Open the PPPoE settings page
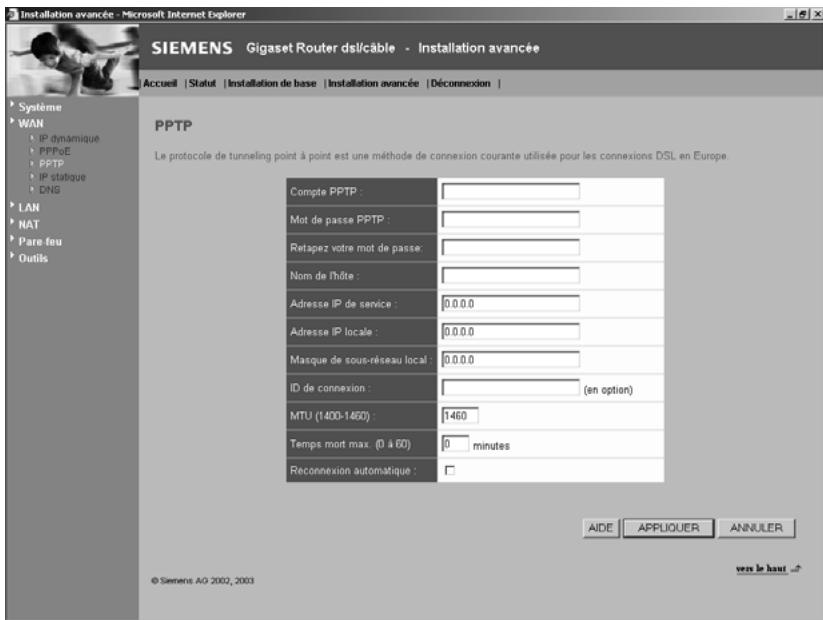The image size is (823, 620). [55, 151]
